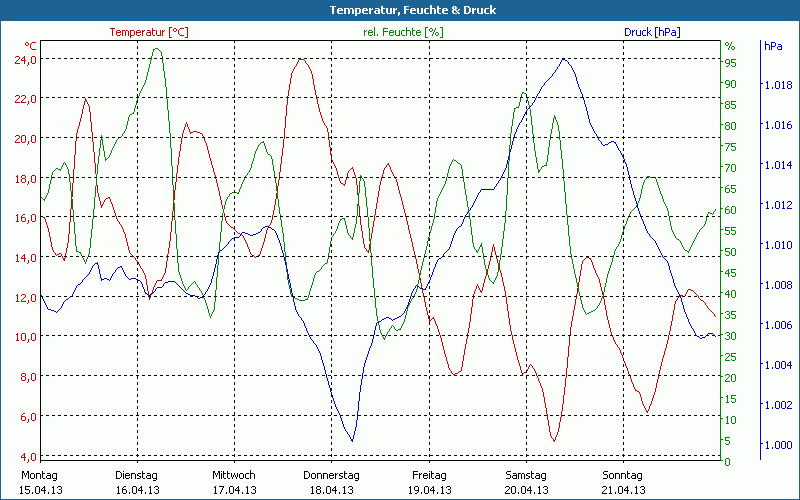Image resolution: width=800 pixels, height=500 pixels.
Task: Select the date '16.04.13'
Action: 137,490
